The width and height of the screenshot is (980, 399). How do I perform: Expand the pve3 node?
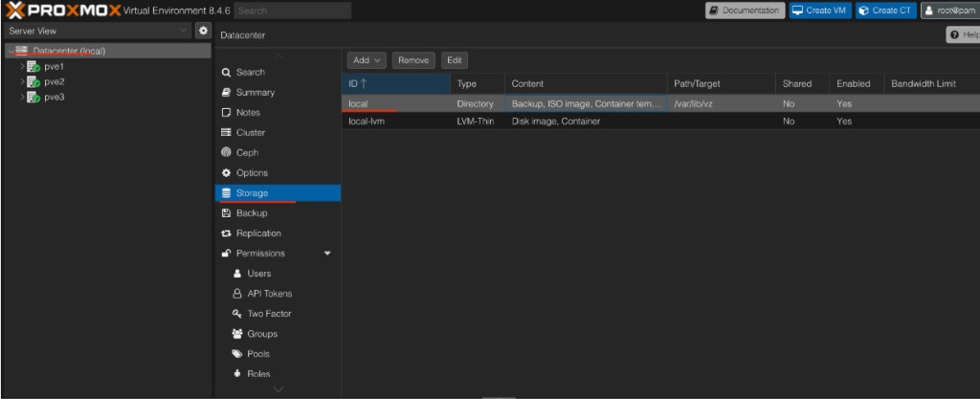[x=23, y=97]
